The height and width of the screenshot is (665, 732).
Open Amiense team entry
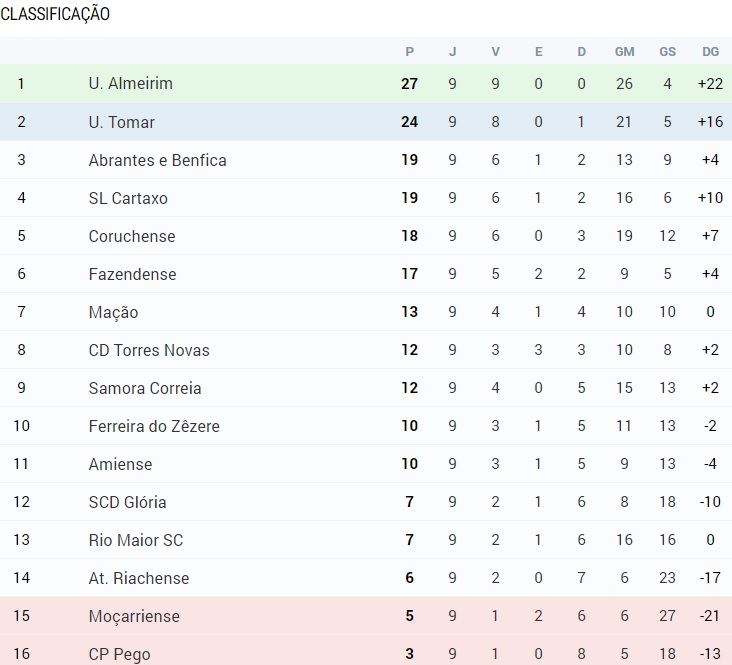[120, 464]
